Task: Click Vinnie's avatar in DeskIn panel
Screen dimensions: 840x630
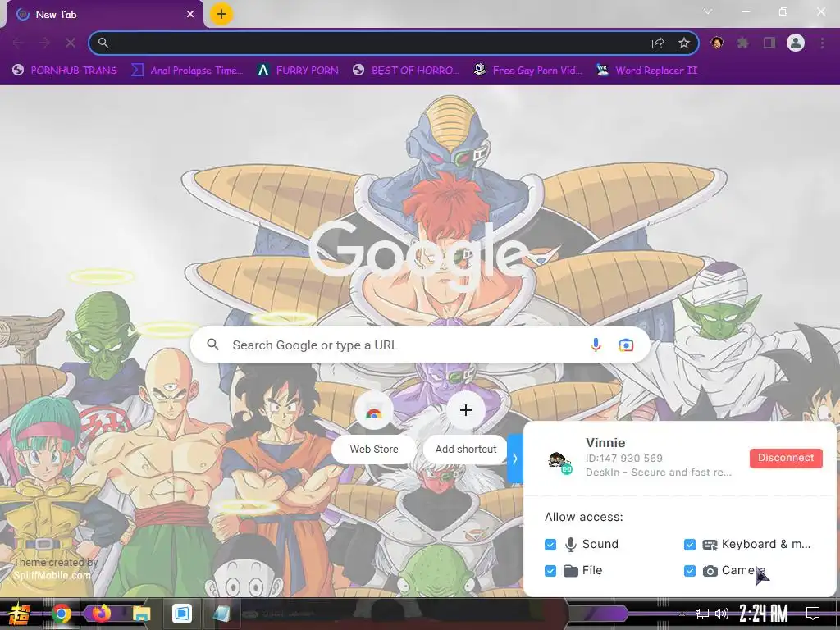Action: (x=559, y=461)
